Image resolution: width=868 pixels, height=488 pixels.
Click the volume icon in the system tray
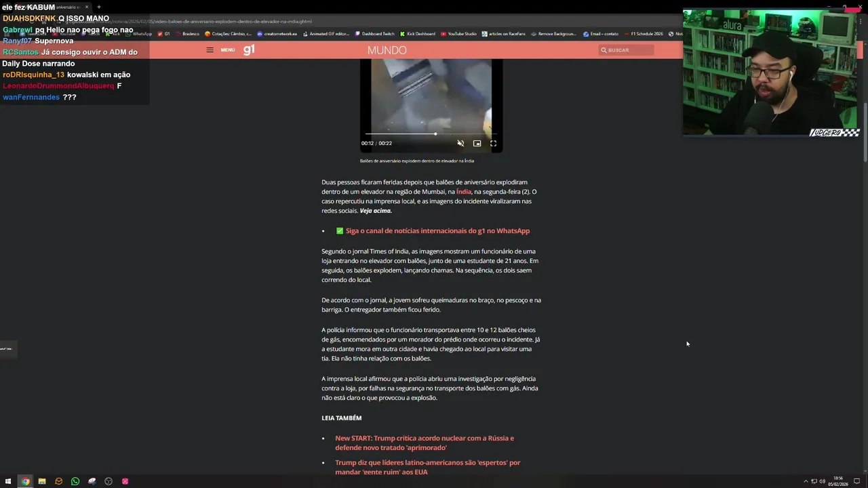[x=822, y=481]
